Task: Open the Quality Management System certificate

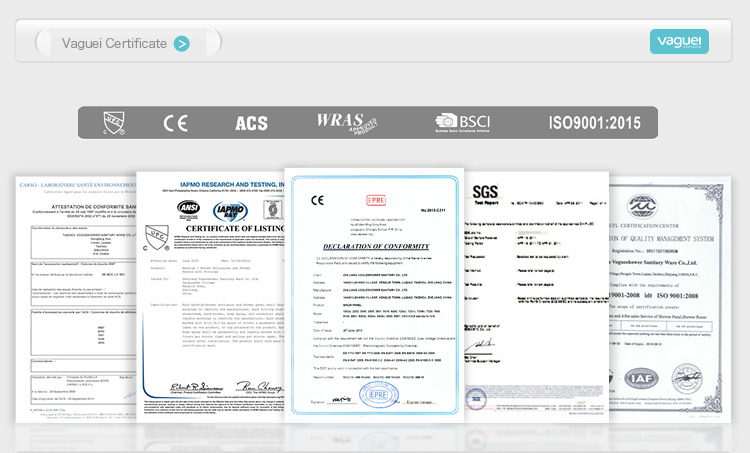Action: tap(670, 299)
